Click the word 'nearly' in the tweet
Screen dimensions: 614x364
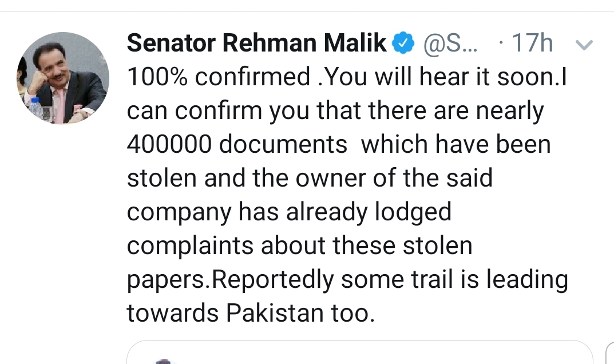510,111
